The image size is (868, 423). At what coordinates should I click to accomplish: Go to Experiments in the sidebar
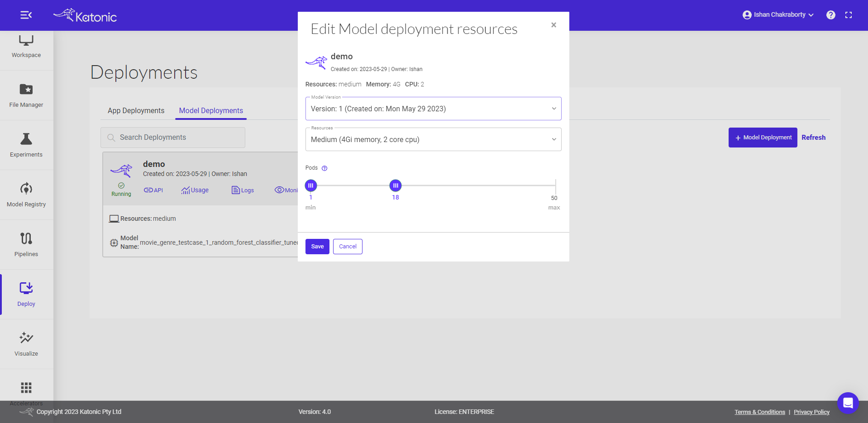click(26, 145)
